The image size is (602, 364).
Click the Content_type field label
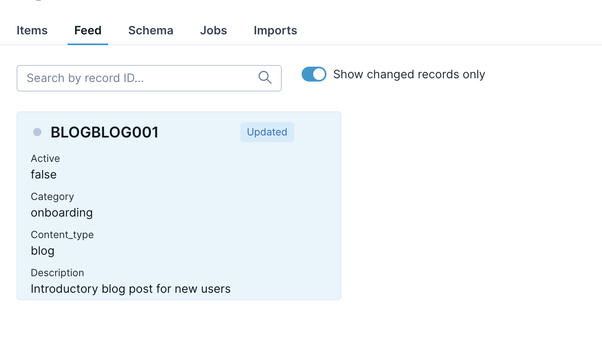point(62,234)
